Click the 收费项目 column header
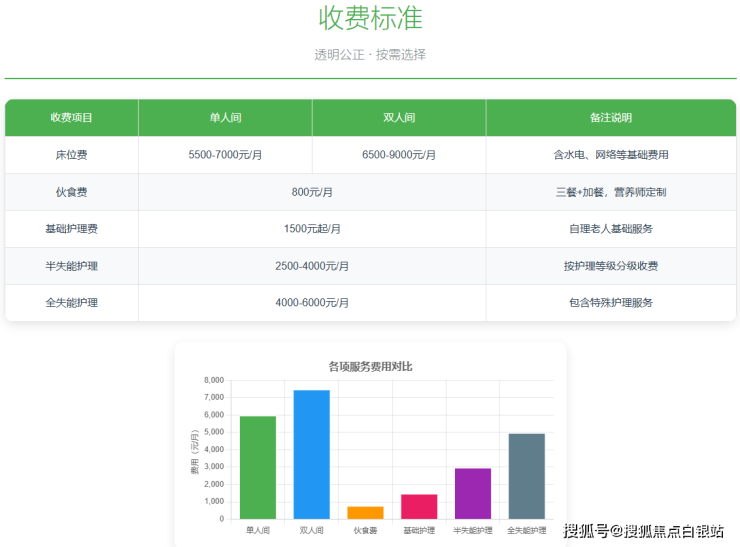 point(72,118)
